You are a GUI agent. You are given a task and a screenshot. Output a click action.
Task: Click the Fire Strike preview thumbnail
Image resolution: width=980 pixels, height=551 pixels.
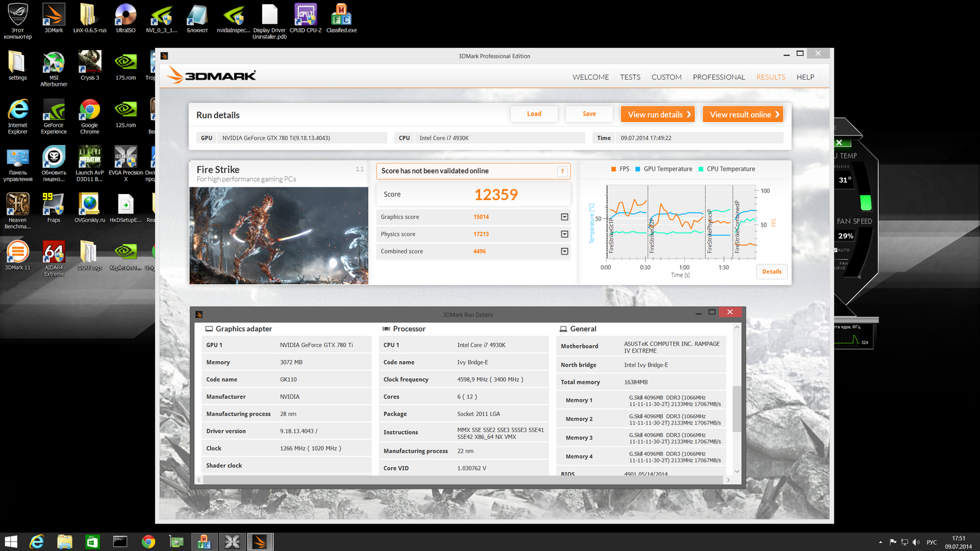(x=279, y=236)
